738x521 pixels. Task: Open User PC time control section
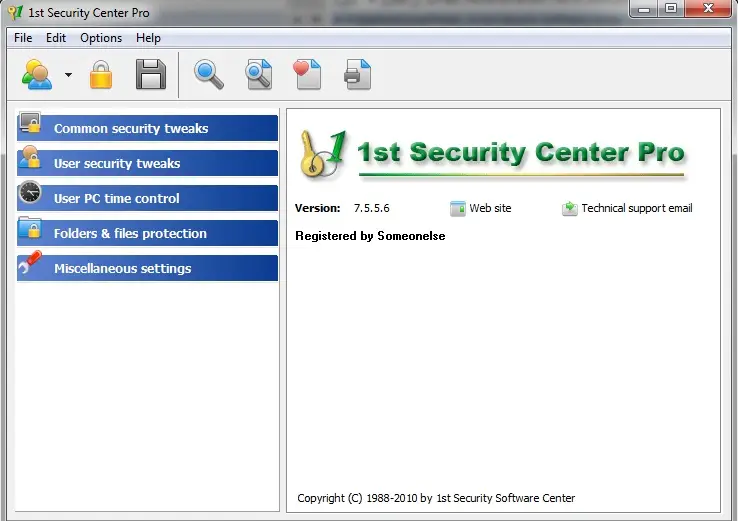pyautogui.click(x=147, y=198)
